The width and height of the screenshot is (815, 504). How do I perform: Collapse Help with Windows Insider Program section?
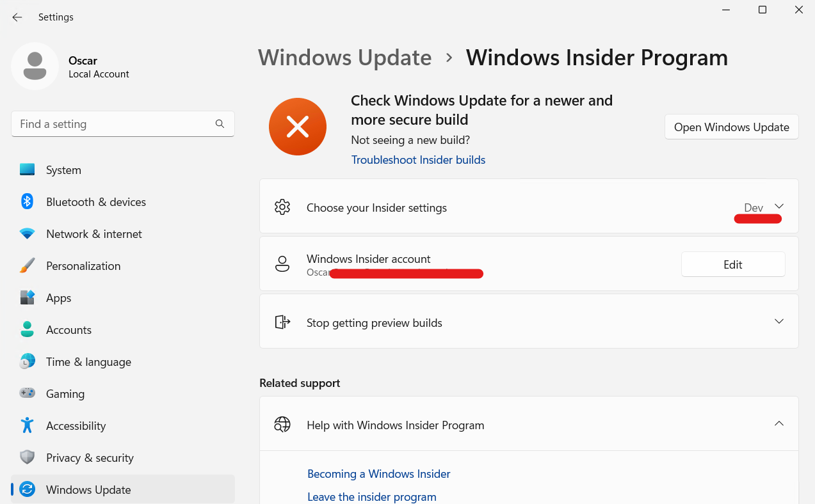tap(779, 423)
